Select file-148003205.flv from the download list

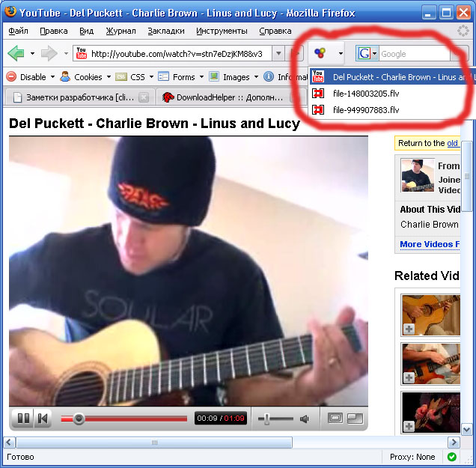[366, 94]
